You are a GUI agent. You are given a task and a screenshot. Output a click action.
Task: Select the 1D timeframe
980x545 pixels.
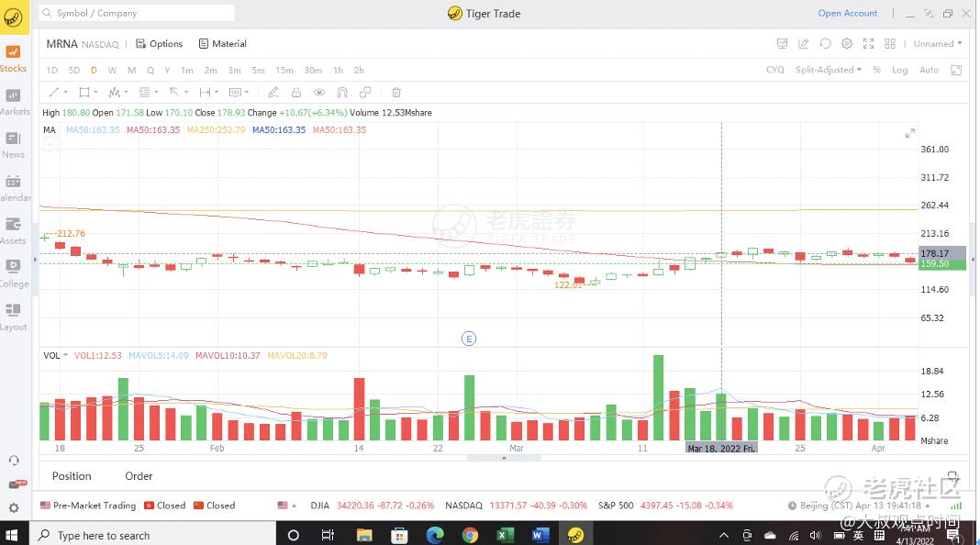coord(52,70)
